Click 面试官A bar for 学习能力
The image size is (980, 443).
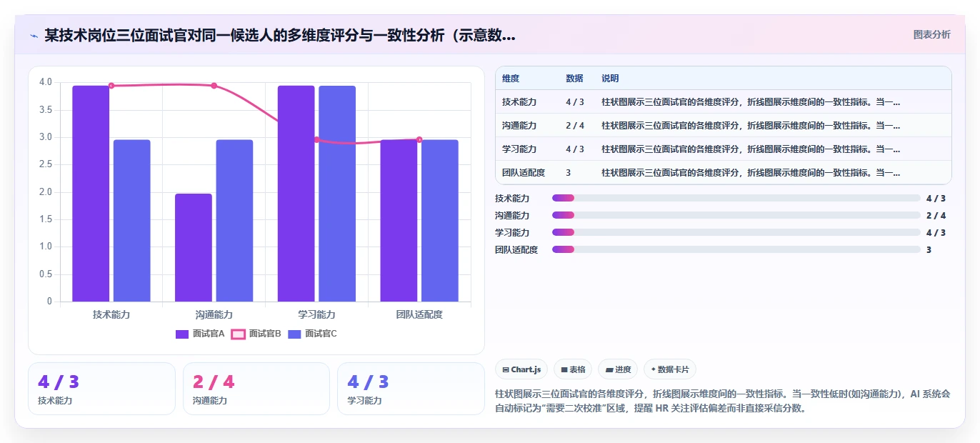(x=296, y=194)
